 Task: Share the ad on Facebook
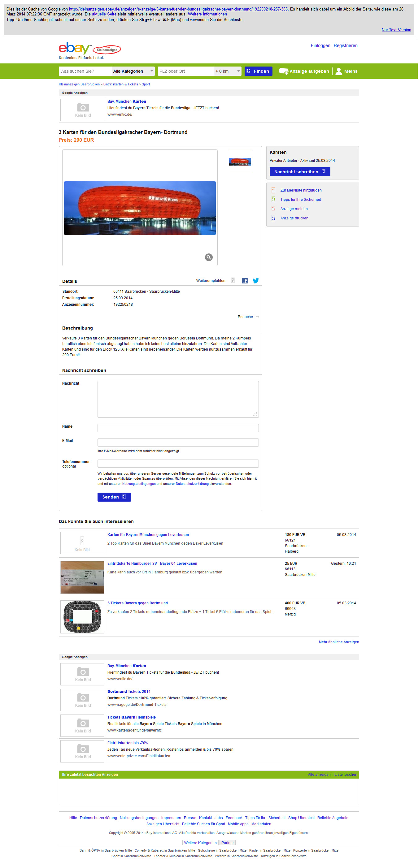[245, 281]
